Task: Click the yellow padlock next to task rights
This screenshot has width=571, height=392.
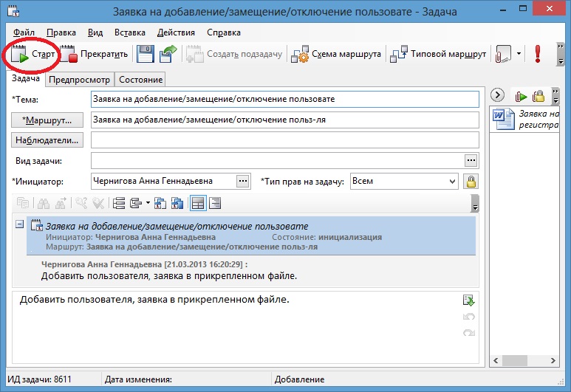Action: point(470,181)
